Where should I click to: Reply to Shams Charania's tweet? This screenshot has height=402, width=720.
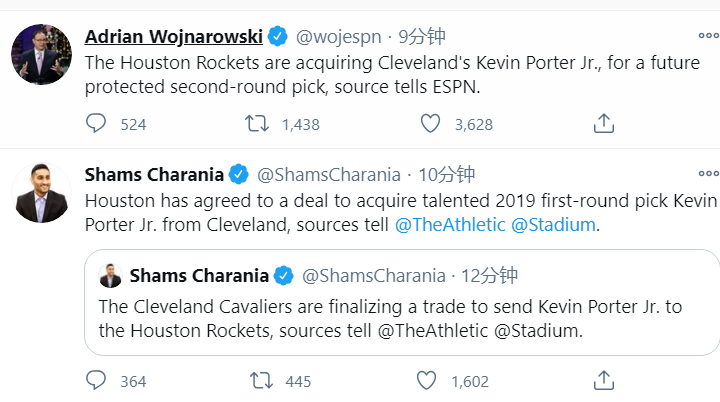tap(97, 381)
